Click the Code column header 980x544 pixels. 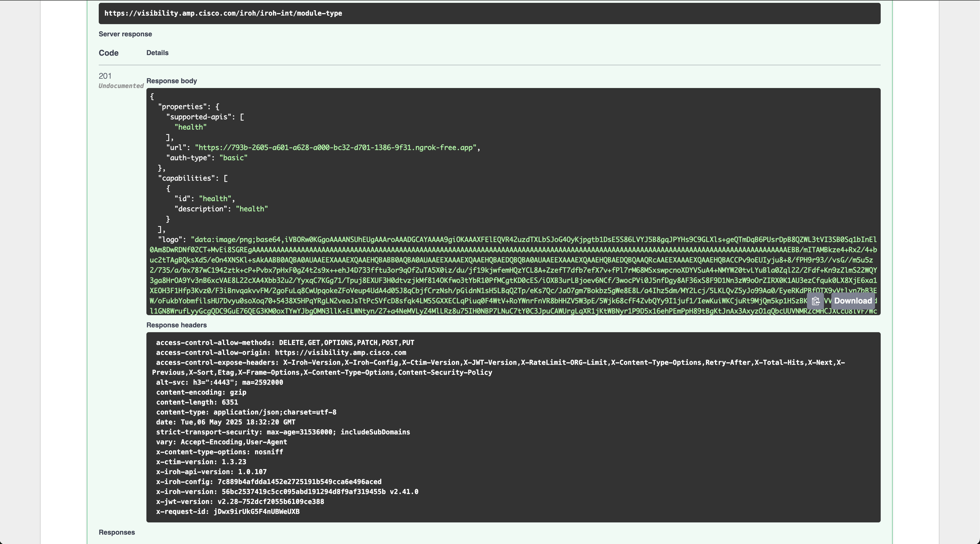(108, 53)
